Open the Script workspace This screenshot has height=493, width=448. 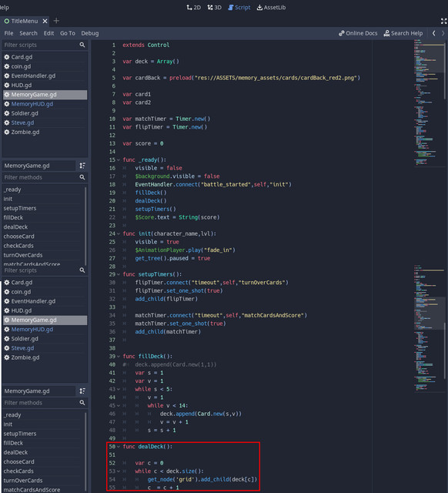point(239,7)
